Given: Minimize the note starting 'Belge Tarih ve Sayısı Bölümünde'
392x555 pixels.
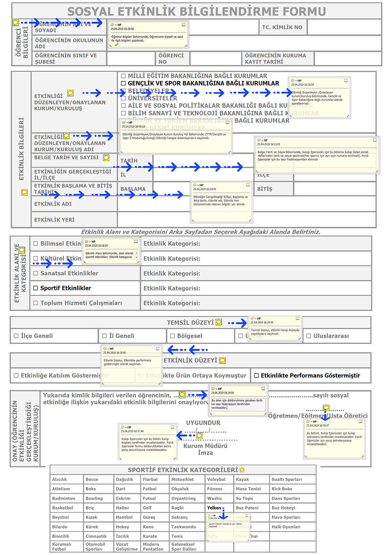Looking at the screenshot, I should (x=375, y=140).
